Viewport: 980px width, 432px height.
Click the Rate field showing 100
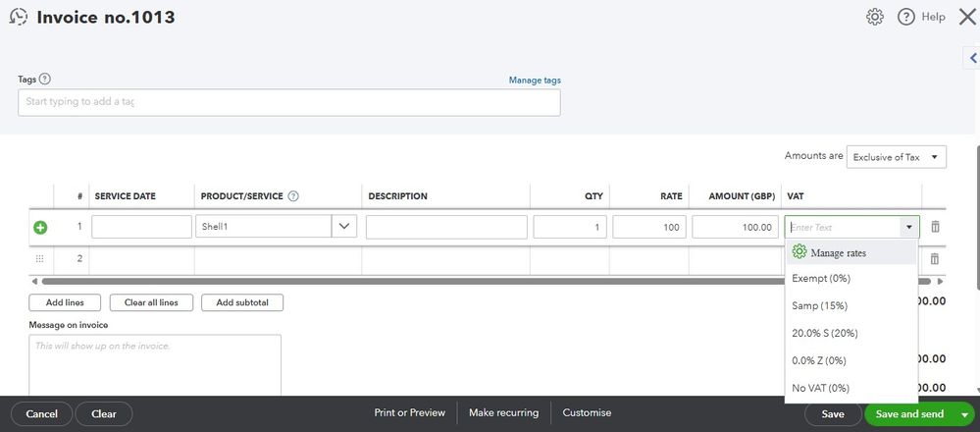(x=649, y=227)
